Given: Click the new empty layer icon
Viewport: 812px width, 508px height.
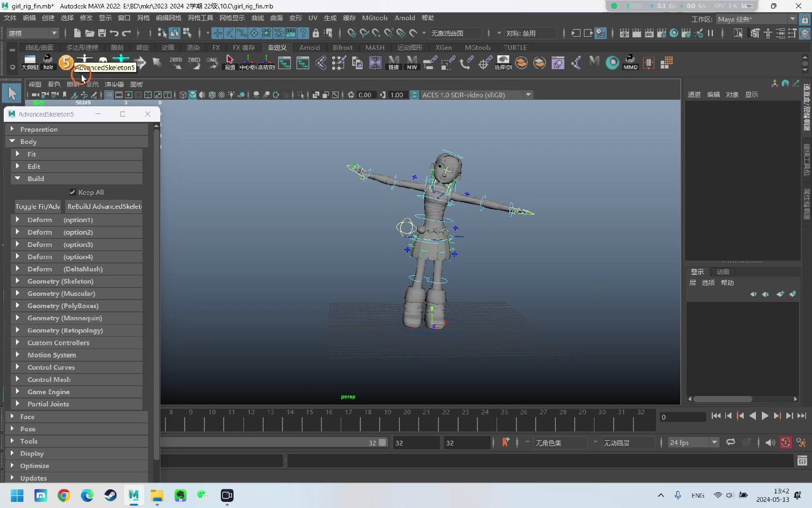Looking at the screenshot, I should tap(781, 294).
